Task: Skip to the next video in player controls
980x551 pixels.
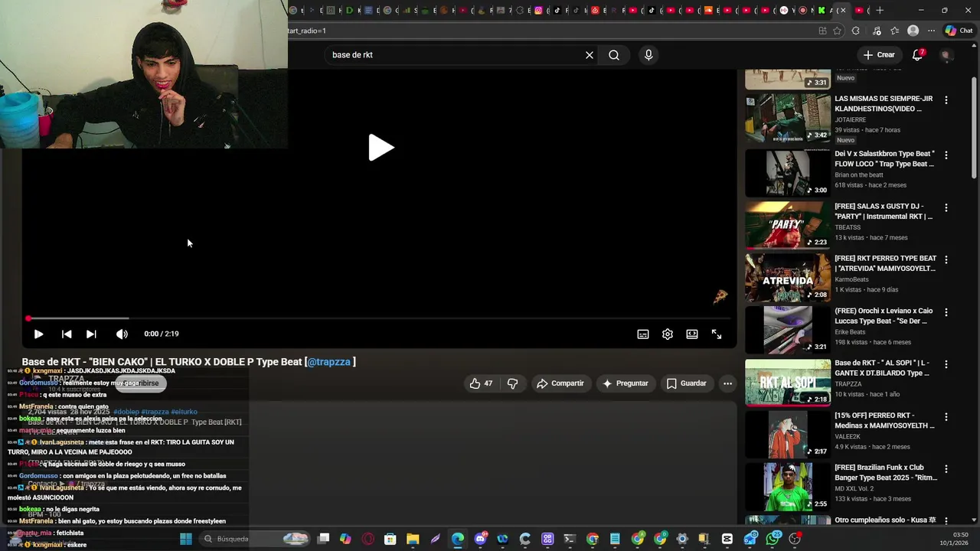Action: pos(91,334)
